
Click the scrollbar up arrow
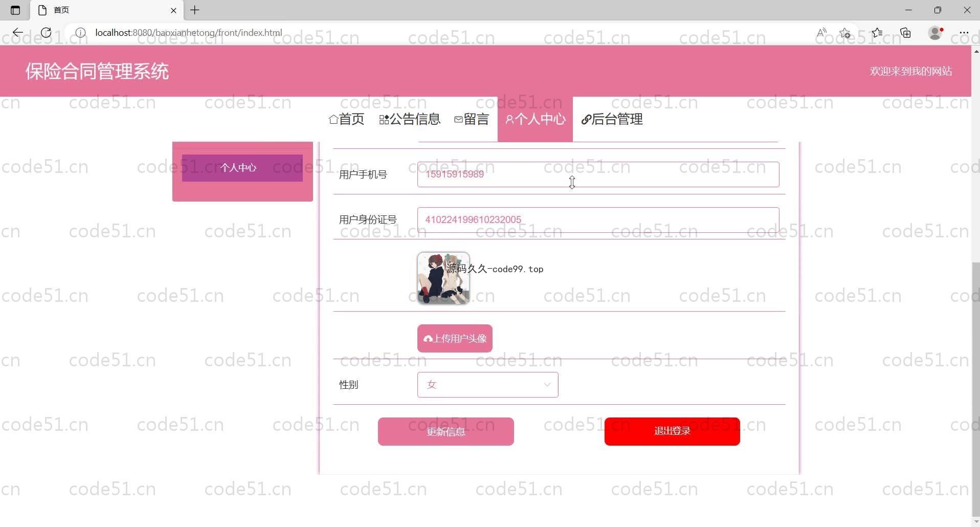(976, 51)
